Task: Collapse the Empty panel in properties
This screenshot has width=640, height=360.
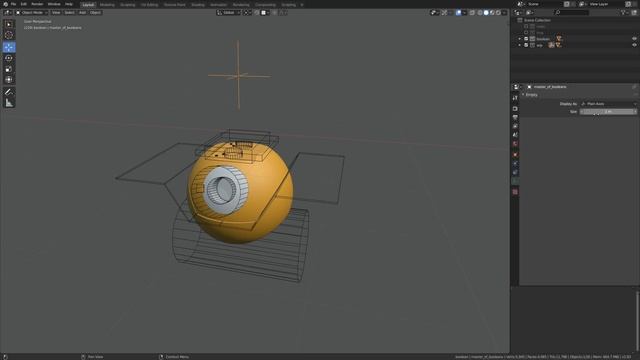Action: 523,95
